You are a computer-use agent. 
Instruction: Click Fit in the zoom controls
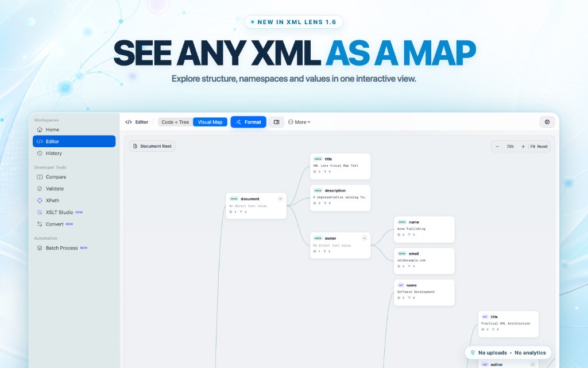tap(532, 147)
